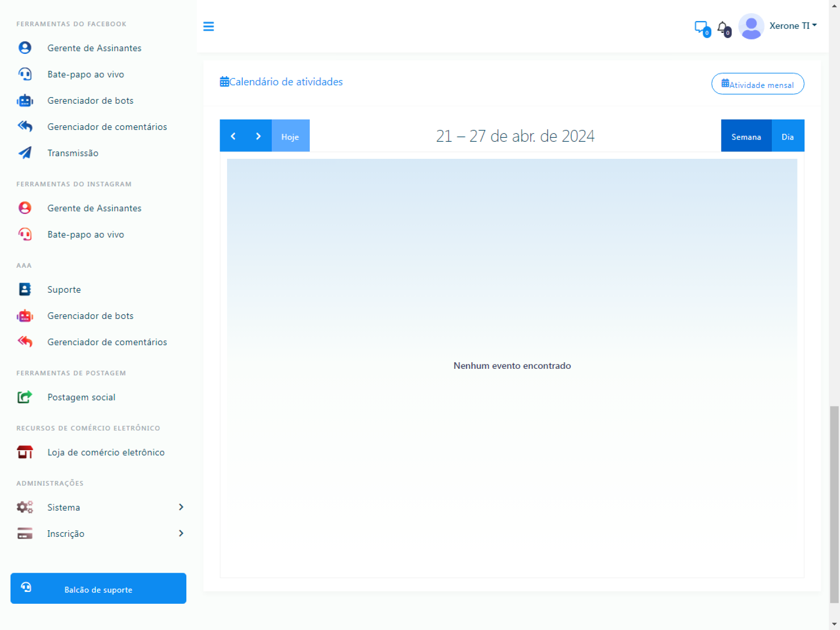Click the Atividade mensal button
Screen dimensions: 840x630
click(757, 84)
